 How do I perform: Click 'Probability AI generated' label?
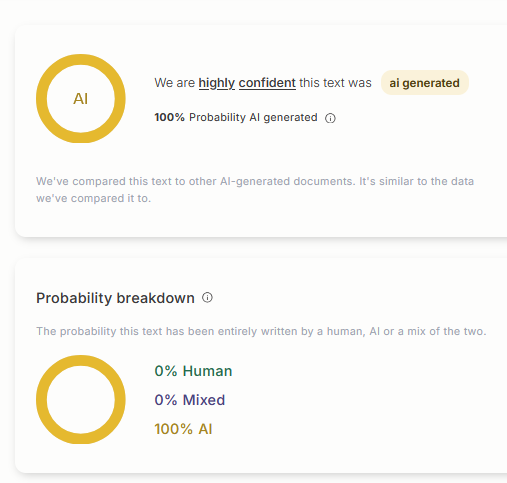(253, 117)
